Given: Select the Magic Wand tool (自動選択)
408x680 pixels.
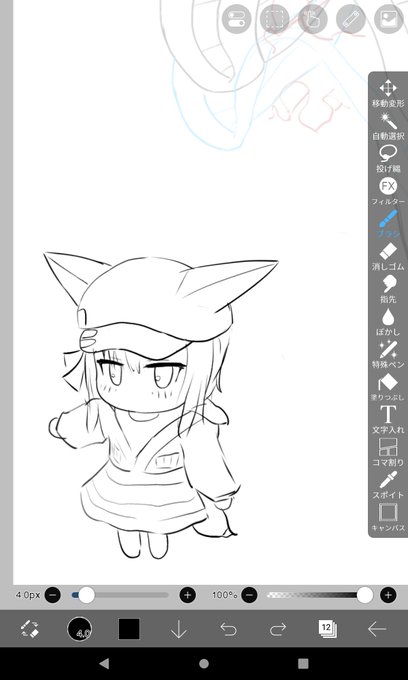Looking at the screenshot, I should pos(388,126).
